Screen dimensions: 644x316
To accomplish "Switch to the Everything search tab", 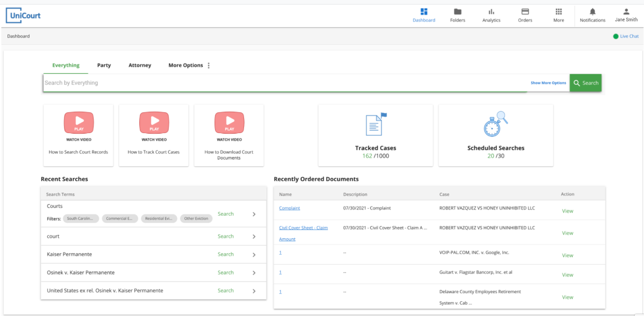I will click(x=66, y=65).
